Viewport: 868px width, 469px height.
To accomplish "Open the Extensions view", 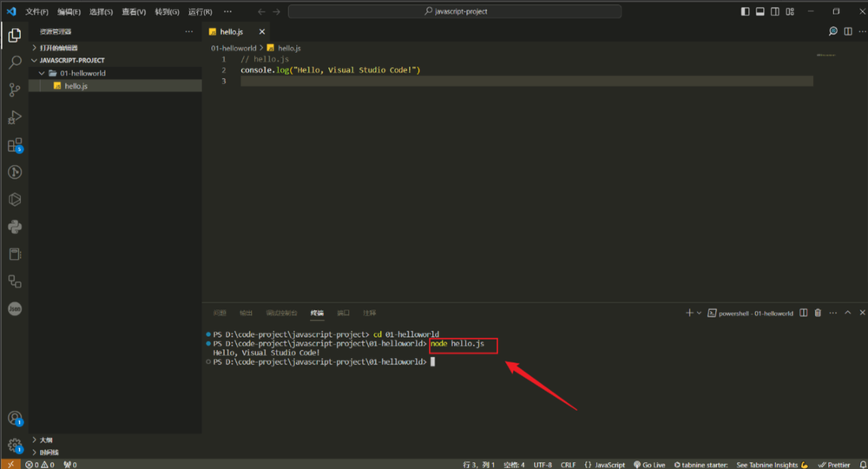I will (x=15, y=145).
